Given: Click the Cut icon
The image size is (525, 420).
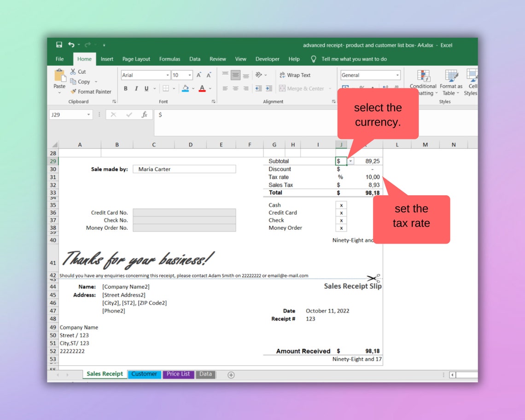Looking at the screenshot, I should 73,72.
